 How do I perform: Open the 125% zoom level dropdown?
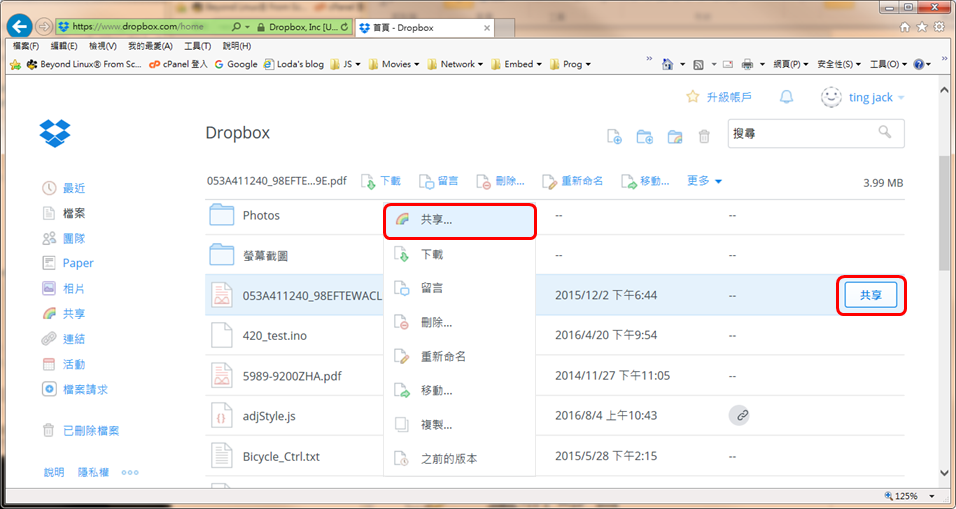tap(932, 496)
